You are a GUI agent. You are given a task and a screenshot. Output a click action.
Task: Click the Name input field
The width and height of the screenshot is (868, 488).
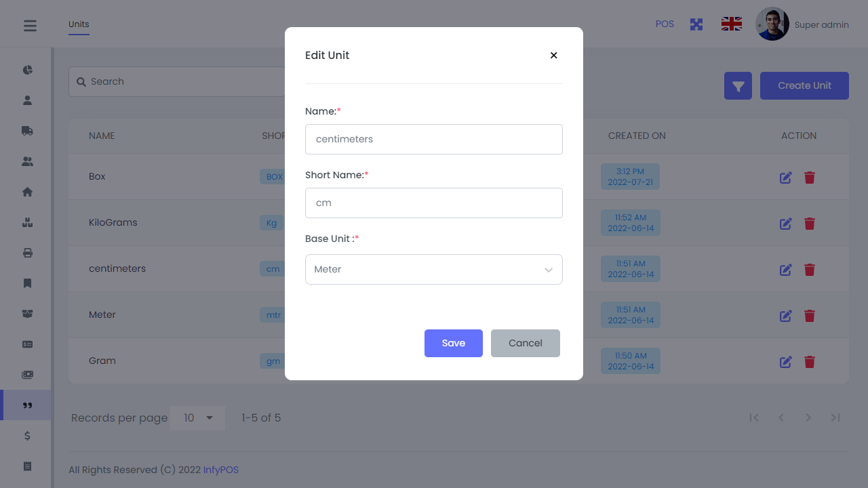(433, 139)
